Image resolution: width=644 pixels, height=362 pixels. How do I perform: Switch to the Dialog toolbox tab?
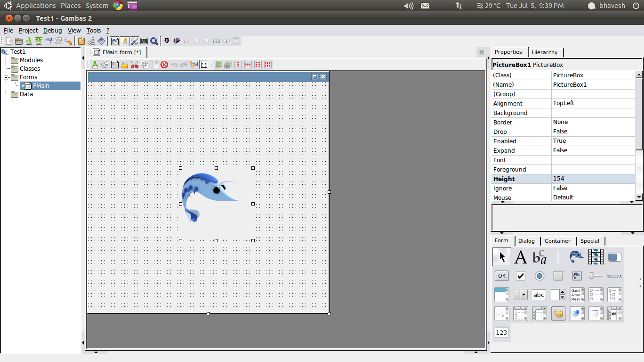(x=526, y=241)
